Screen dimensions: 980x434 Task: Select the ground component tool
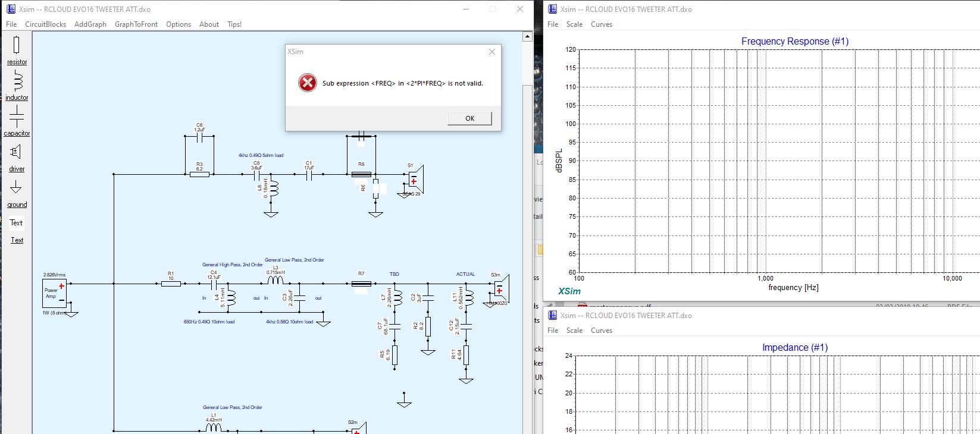click(x=17, y=194)
